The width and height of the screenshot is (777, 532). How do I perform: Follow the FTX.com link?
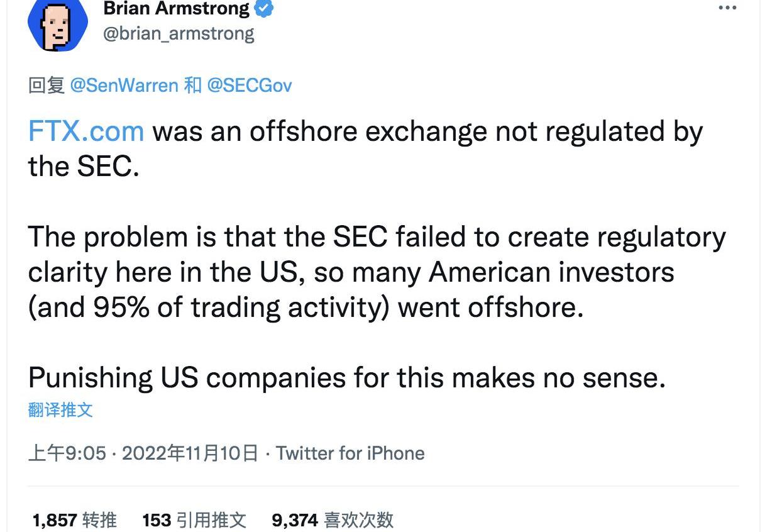[x=86, y=131]
